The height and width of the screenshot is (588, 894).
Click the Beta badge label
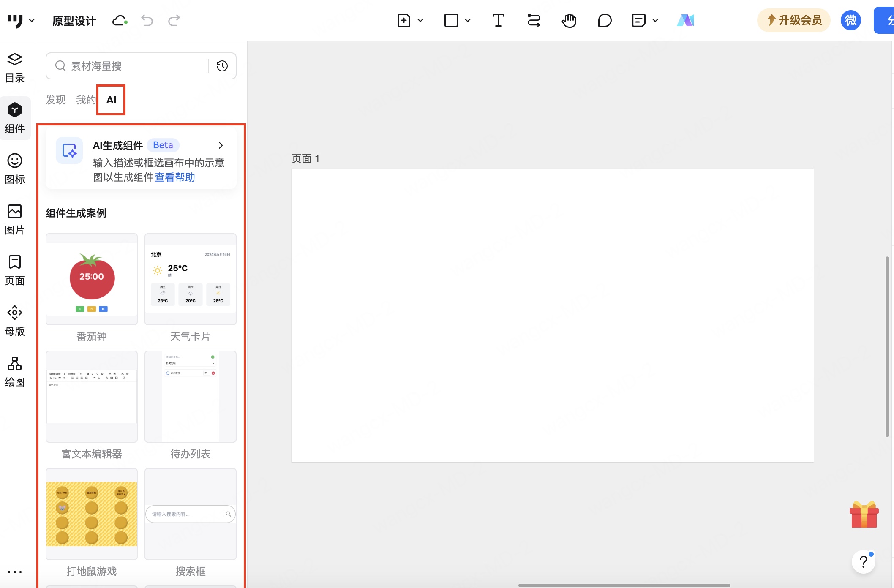pos(163,145)
